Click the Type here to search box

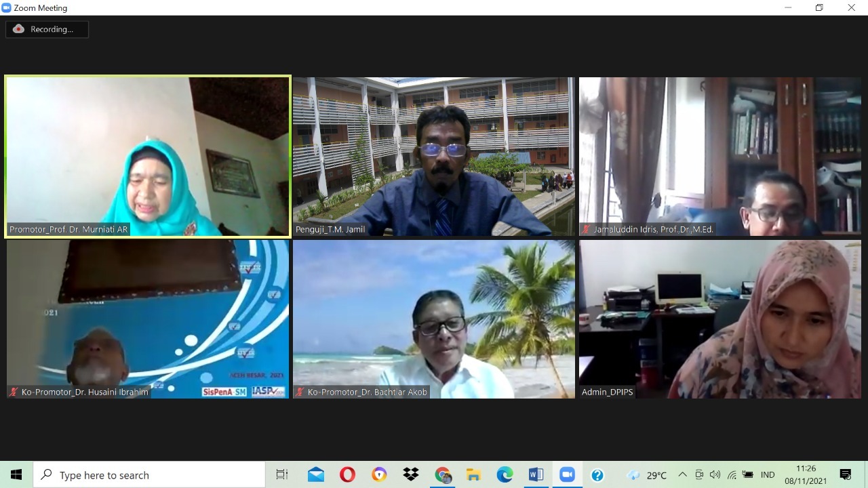(149, 475)
